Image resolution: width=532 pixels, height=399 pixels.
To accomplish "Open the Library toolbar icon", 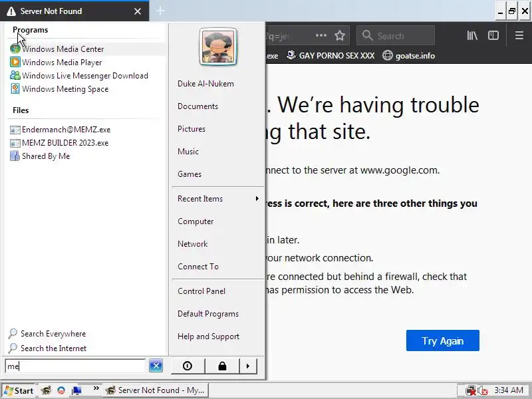I will coord(472,35).
